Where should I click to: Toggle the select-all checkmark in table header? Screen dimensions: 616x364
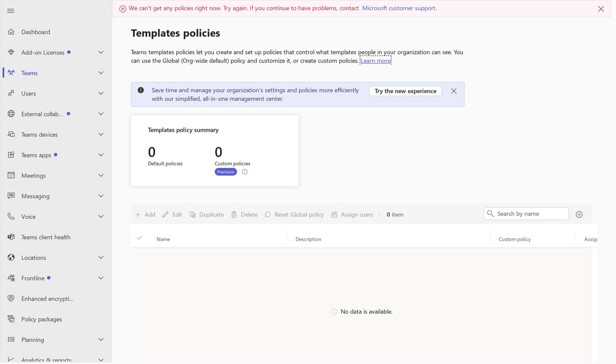click(x=140, y=238)
